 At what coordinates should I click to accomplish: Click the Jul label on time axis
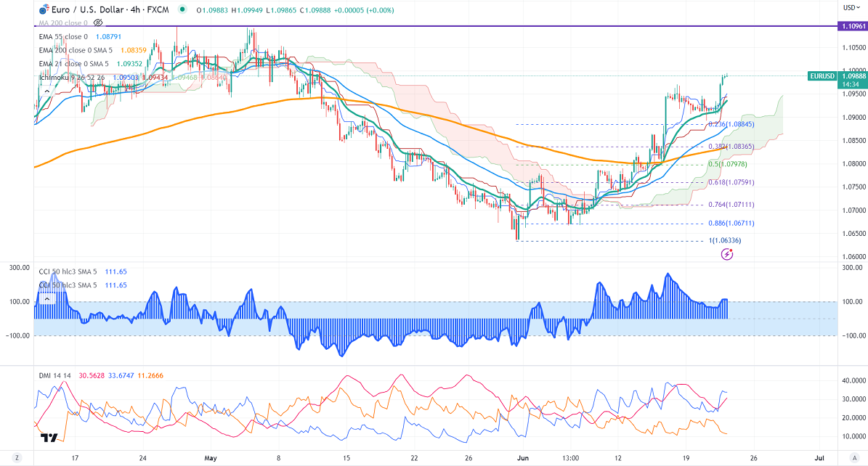[820, 458]
